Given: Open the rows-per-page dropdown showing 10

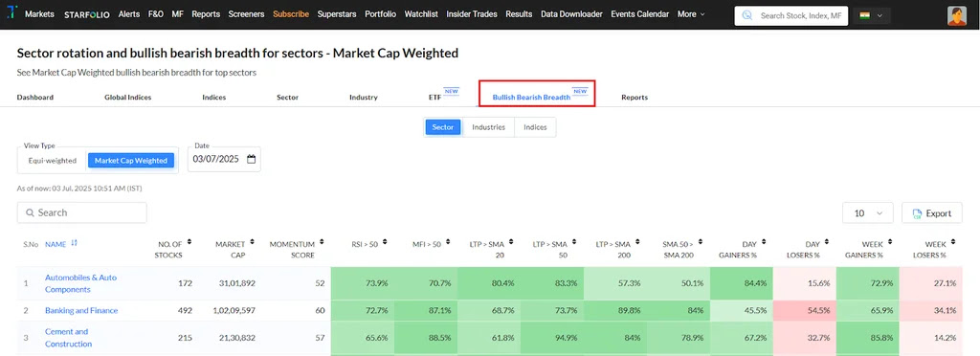Looking at the screenshot, I should click(x=868, y=213).
